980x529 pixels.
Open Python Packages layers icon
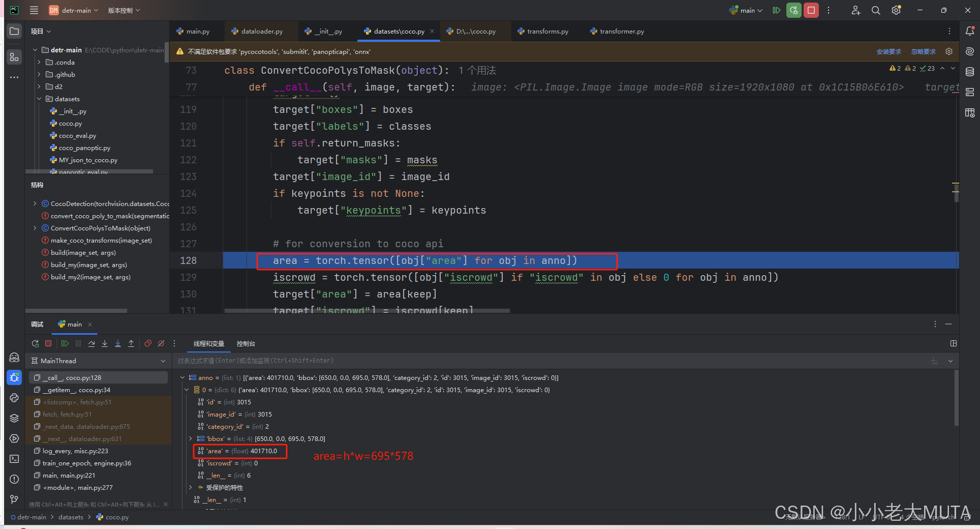click(x=14, y=418)
